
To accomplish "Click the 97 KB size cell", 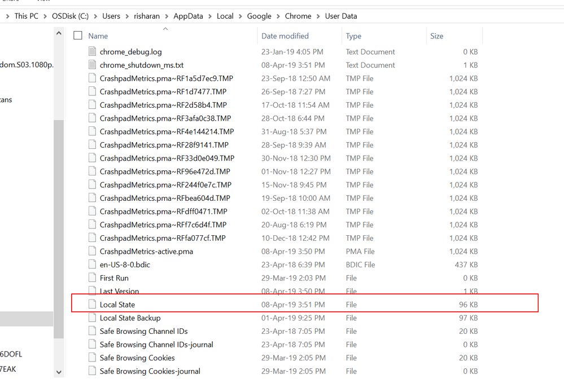I will [469, 318].
